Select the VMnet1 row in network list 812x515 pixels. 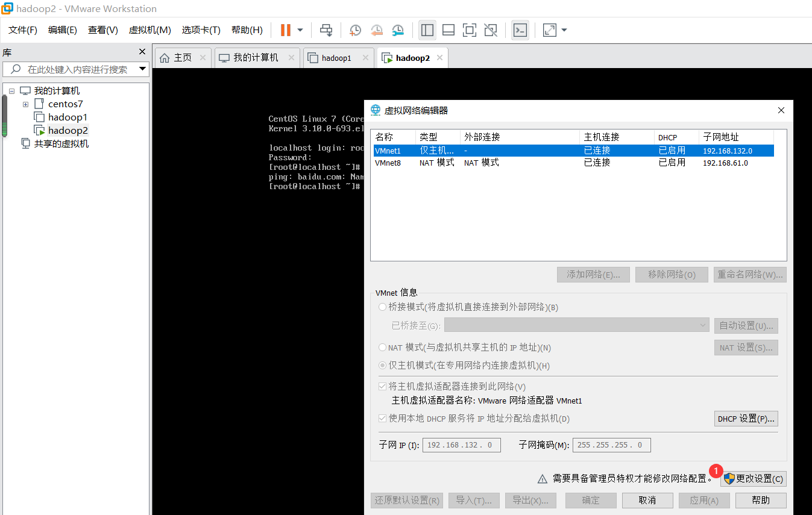click(x=573, y=151)
